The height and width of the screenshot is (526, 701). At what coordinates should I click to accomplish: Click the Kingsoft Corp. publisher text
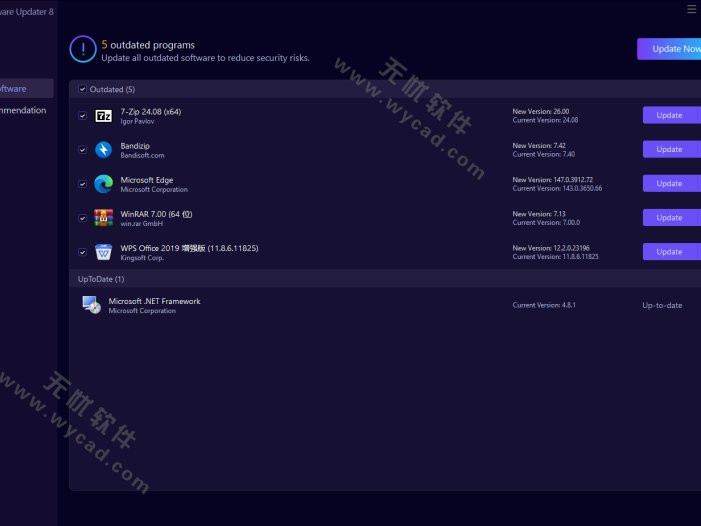(142, 258)
